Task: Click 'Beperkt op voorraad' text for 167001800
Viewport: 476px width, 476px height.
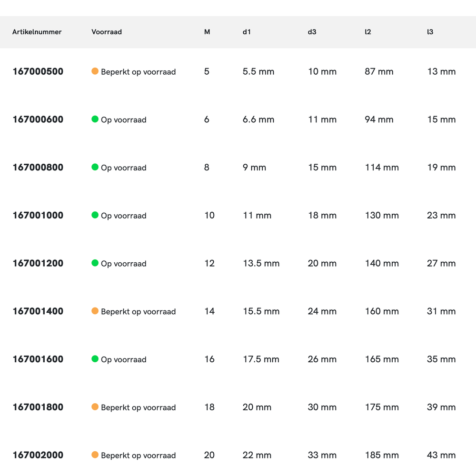Action: [x=138, y=407]
